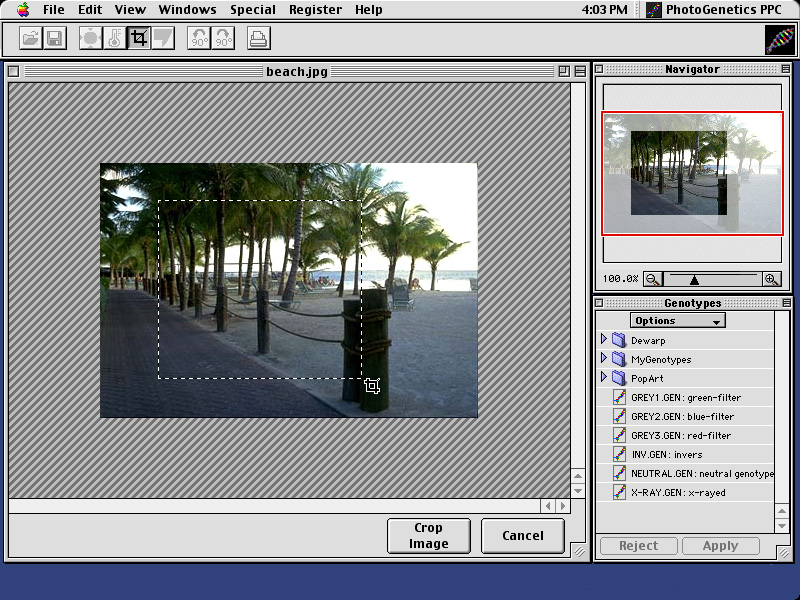
Task: Click the Navigator zoom slider handle
Action: [x=695, y=280]
